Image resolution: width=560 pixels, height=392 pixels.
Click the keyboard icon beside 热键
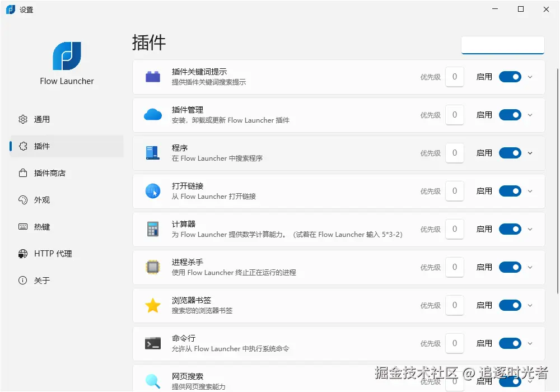tap(23, 227)
